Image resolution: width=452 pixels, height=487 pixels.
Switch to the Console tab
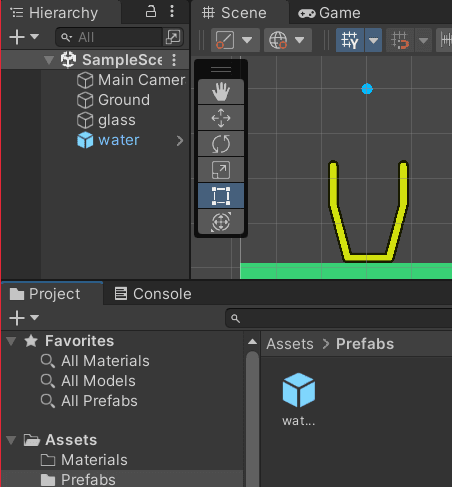[153, 294]
